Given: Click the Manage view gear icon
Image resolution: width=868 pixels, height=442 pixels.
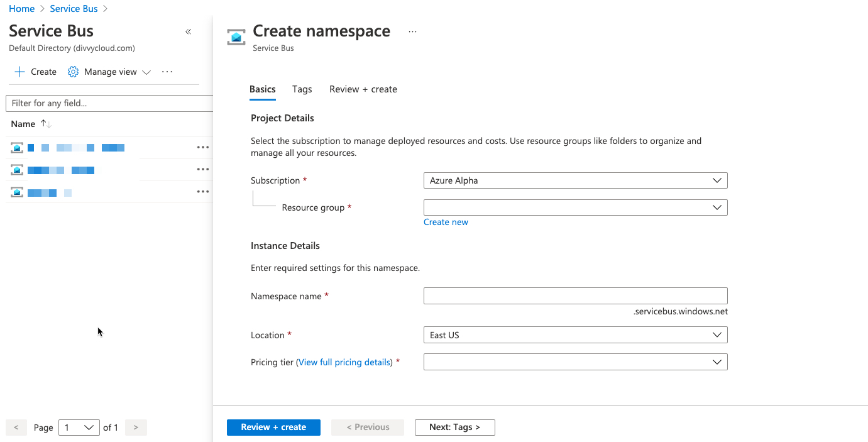Looking at the screenshot, I should 74,72.
